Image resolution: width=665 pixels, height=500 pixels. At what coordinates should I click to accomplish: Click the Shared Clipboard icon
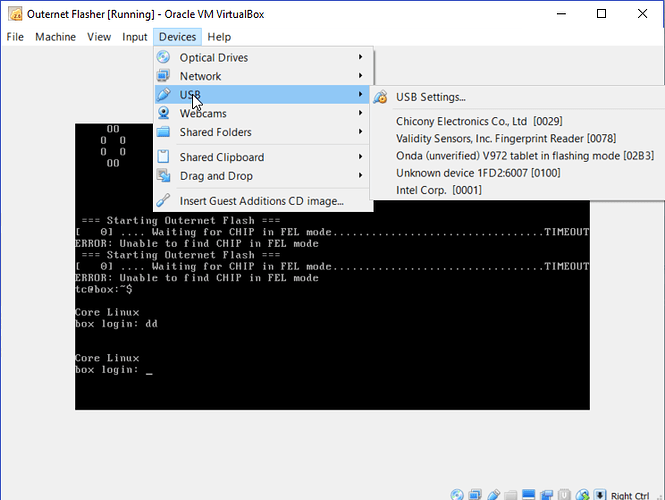pos(163,156)
